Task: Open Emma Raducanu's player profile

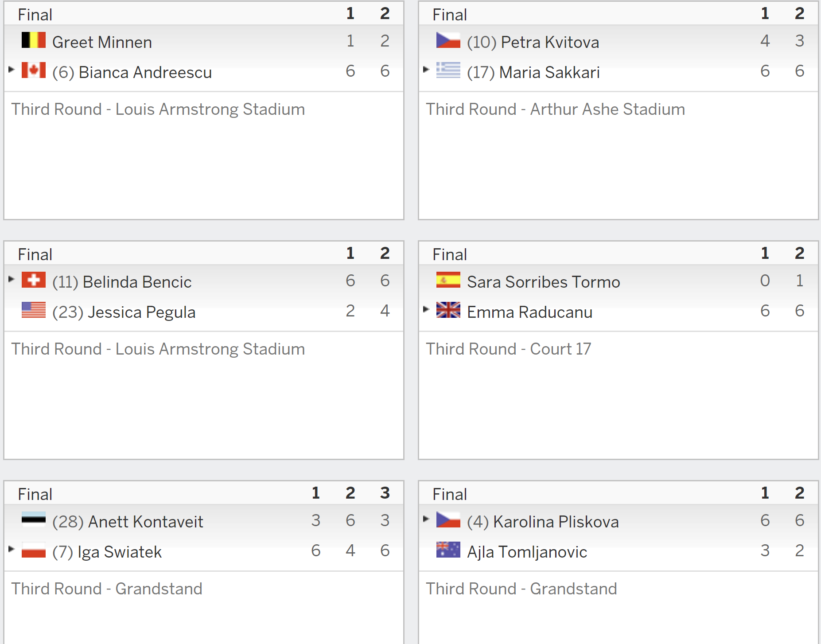Action: [529, 312]
